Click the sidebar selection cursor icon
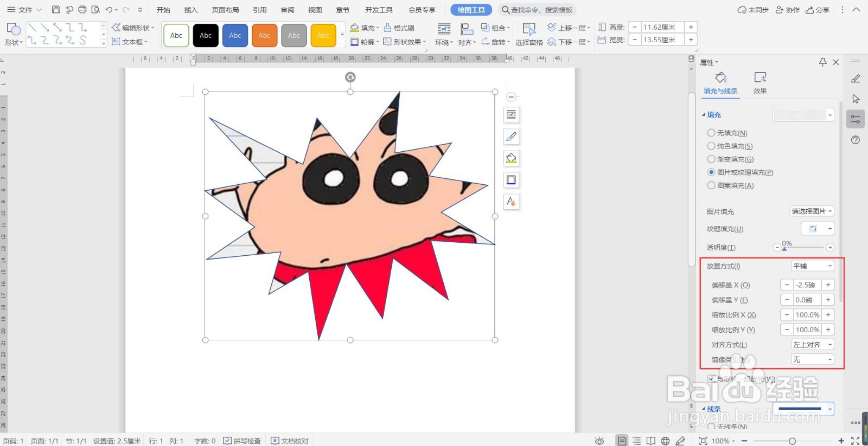The height and width of the screenshot is (446, 868). pyautogui.click(x=856, y=99)
